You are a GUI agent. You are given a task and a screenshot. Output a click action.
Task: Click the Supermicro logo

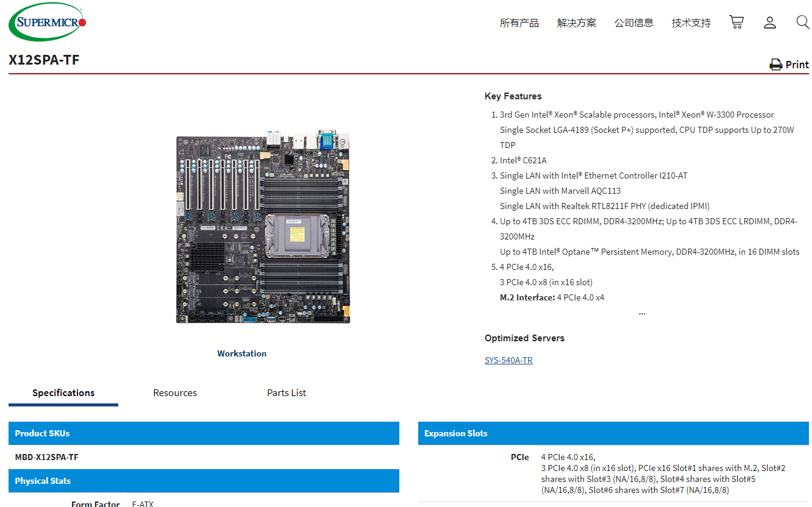point(48,23)
